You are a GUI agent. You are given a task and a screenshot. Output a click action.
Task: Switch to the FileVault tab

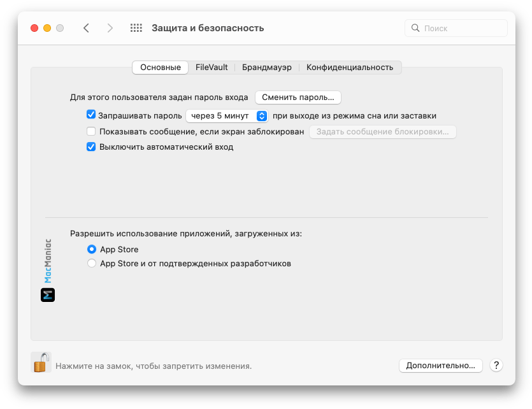coord(212,67)
